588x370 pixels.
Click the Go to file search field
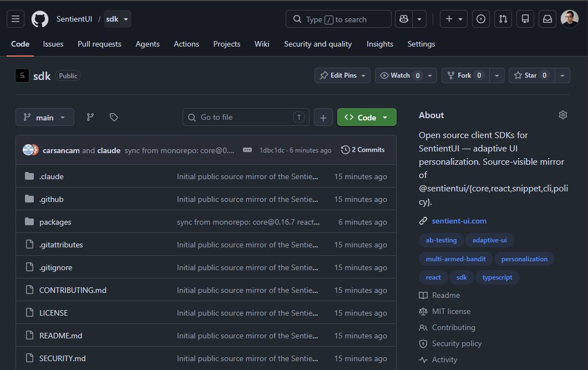[246, 118]
